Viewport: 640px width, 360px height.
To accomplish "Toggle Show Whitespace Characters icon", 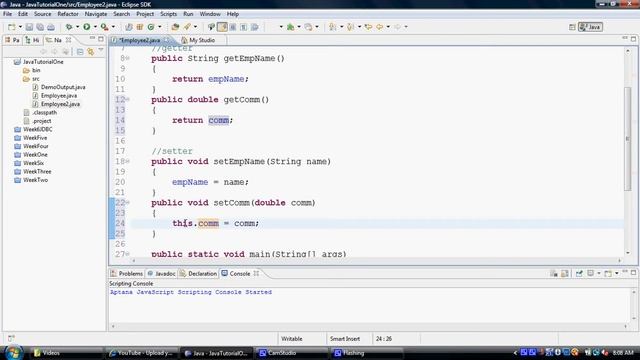I will point(243,27).
